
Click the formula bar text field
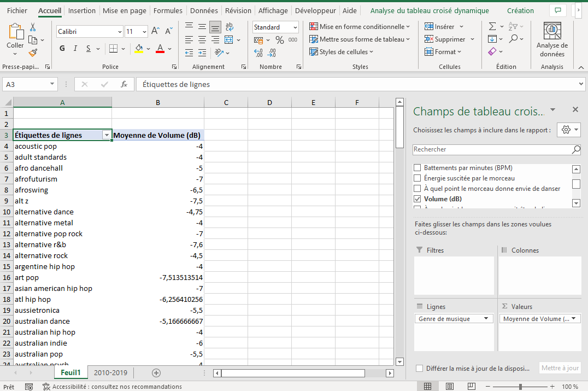click(356, 84)
